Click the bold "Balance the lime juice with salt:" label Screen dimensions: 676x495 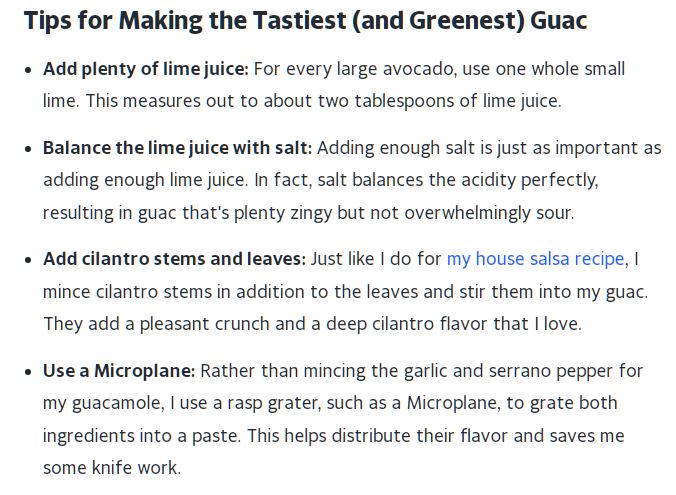click(177, 148)
